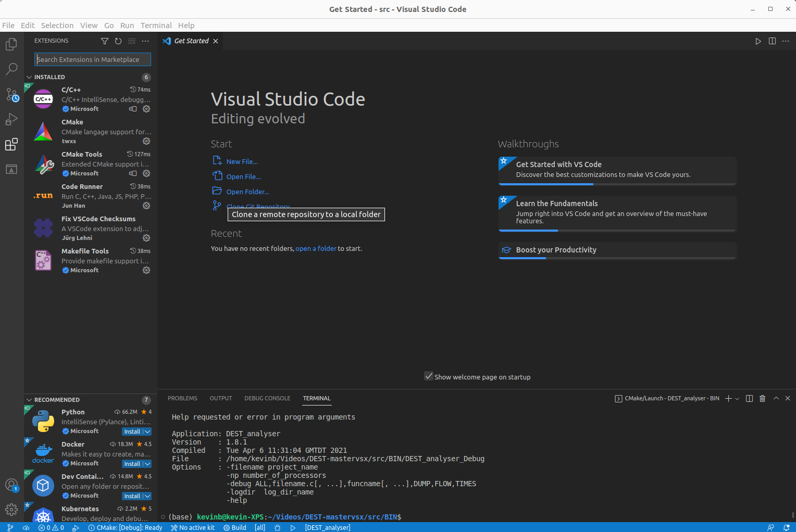Click the Get Started with VS Code progress bar card
Screen dimensions: 796x532
click(x=617, y=171)
